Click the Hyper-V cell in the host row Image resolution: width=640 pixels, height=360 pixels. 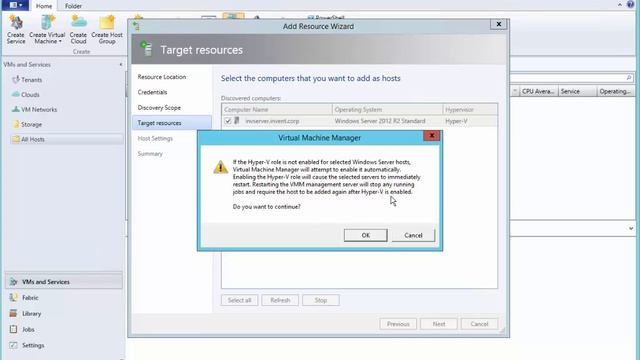coord(456,121)
